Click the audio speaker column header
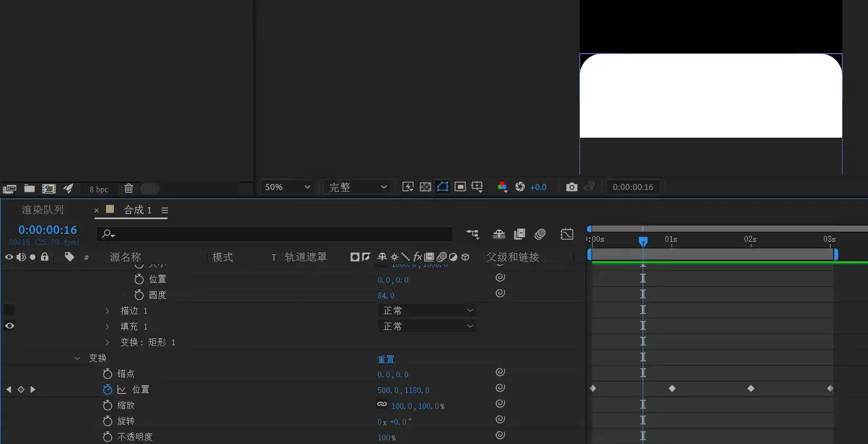This screenshot has height=444, width=868. pos(21,257)
